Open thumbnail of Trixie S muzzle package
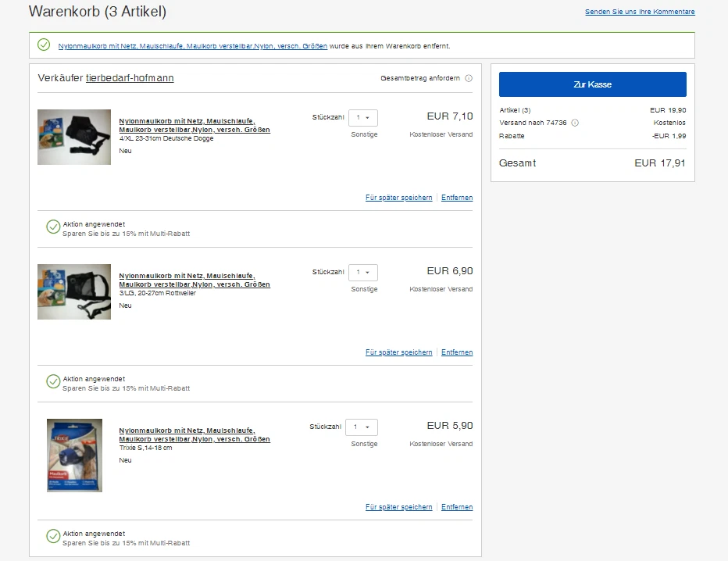 pyautogui.click(x=74, y=455)
